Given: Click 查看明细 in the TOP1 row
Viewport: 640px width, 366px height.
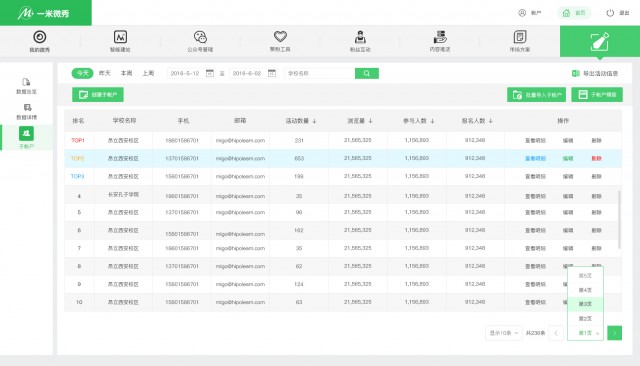Looking at the screenshot, I should point(535,140).
